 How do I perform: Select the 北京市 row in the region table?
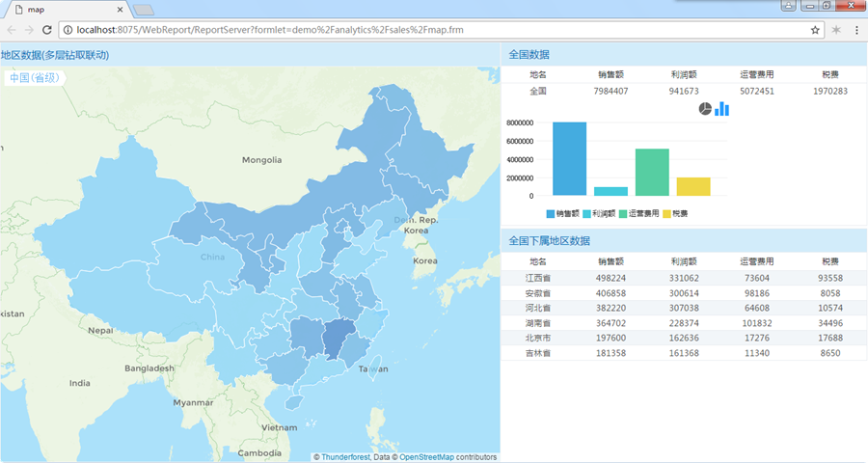(x=684, y=338)
